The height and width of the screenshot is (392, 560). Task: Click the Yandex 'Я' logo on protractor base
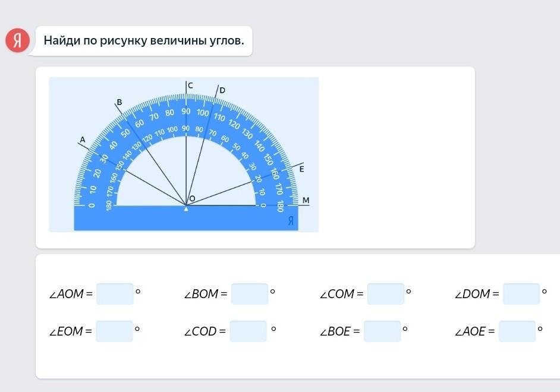291,221
